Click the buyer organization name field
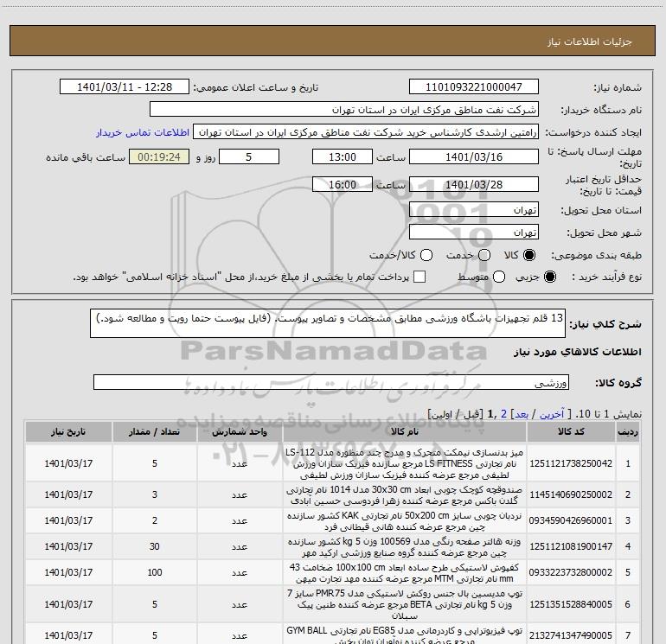 344,109
